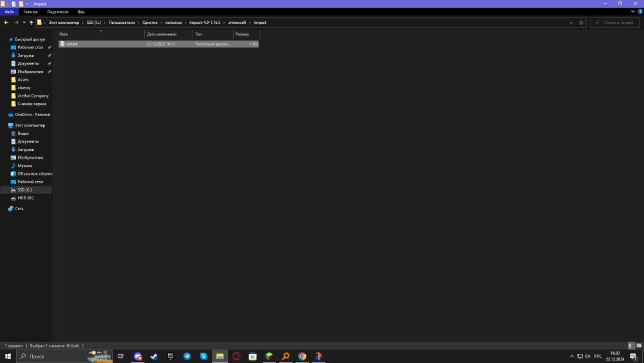The height and width of the screenshot is (363, 644).
Task: Open the Windows Start menu
Action: tap(8, 357)
